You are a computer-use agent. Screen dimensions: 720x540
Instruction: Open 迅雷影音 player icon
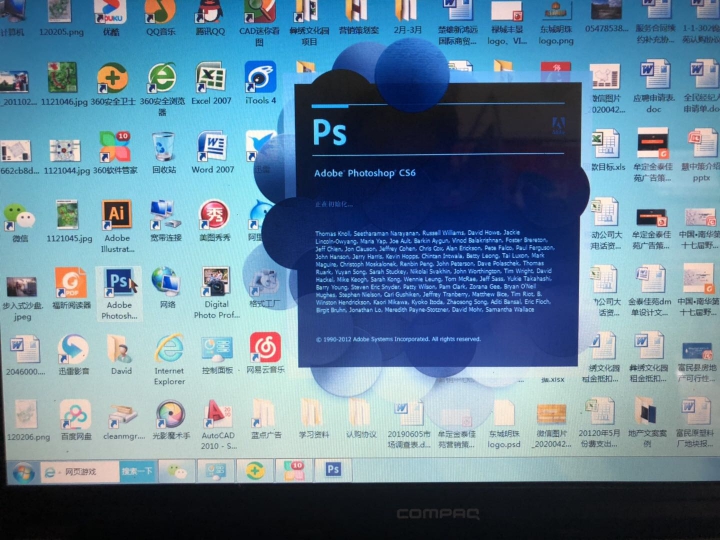(74, 354)
